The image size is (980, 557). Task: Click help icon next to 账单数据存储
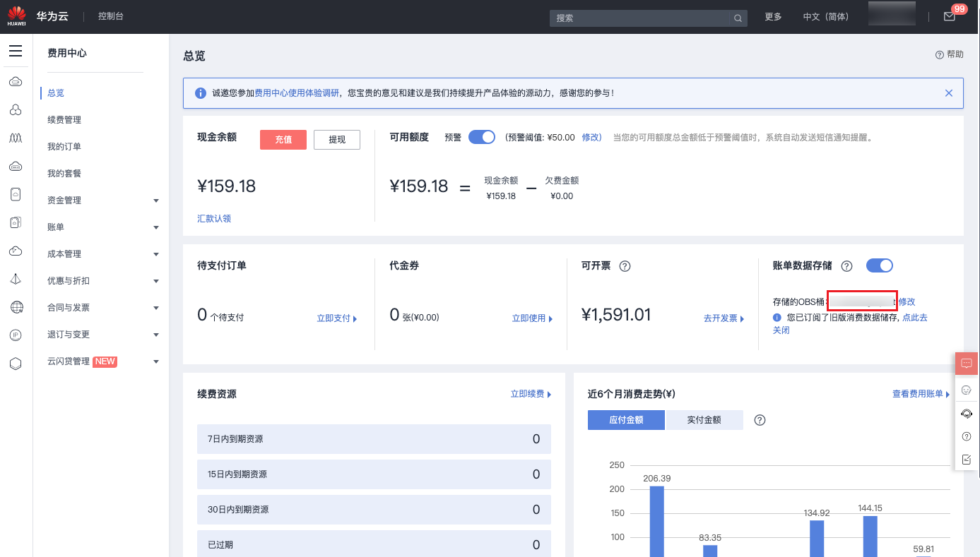click(847, 266)
